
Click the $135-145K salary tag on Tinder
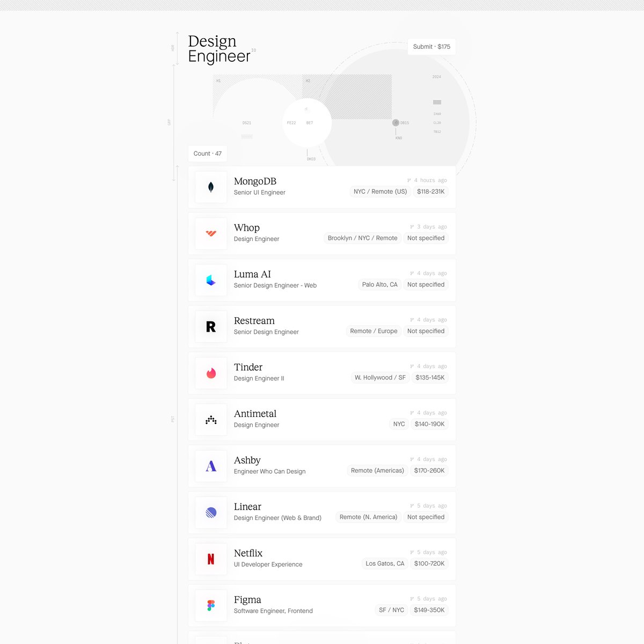coord(430,378)
